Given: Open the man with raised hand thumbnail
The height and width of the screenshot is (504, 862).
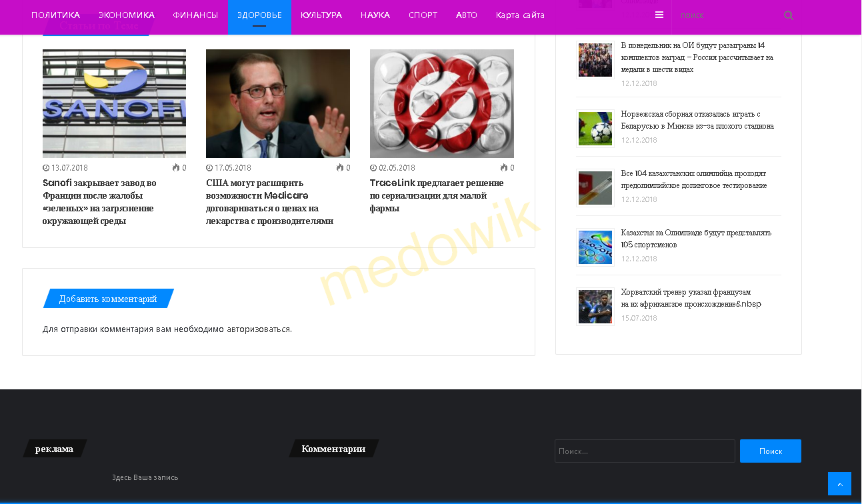Looking at the screenshot, I should pos(278,103).
